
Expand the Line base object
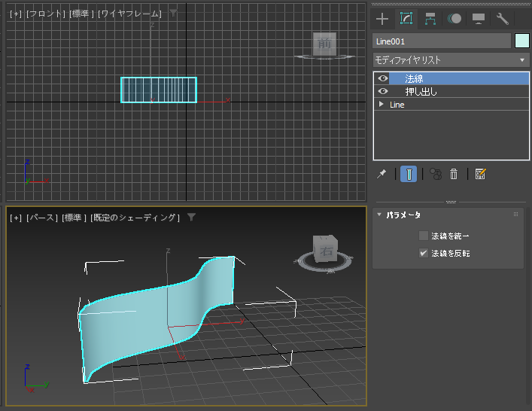pos(382,105)
